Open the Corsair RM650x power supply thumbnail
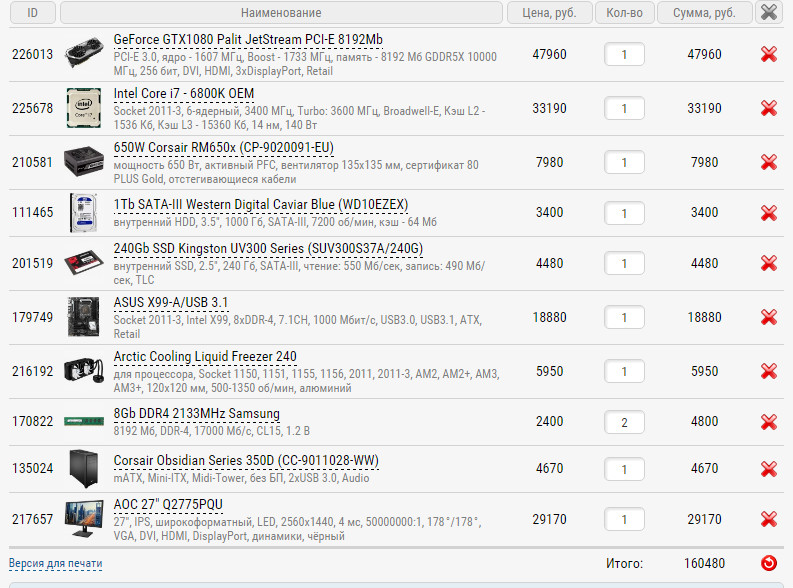The height and width of the screenshot is (588, 793). [x=84, y=161]
